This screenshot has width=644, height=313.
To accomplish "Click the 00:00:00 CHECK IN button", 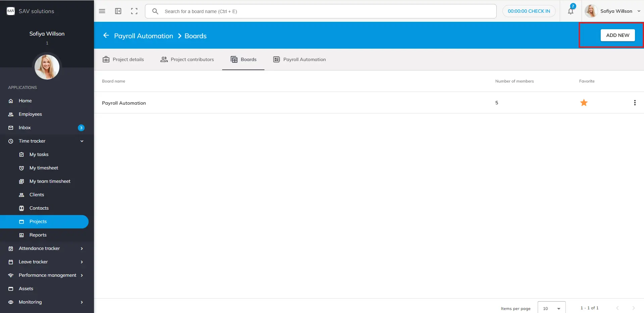I will pyautogui.click(x=529, y=11).
